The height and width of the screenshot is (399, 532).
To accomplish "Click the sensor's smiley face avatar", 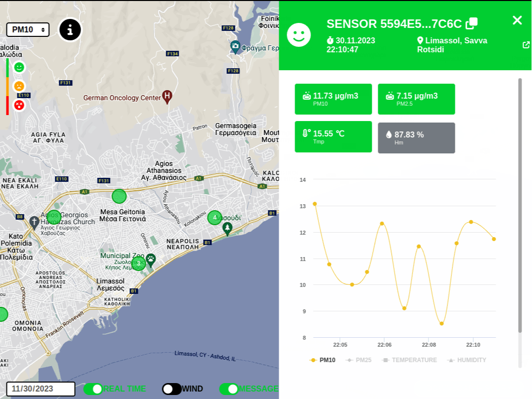I will pyautogui.click(x=299, y=35).
